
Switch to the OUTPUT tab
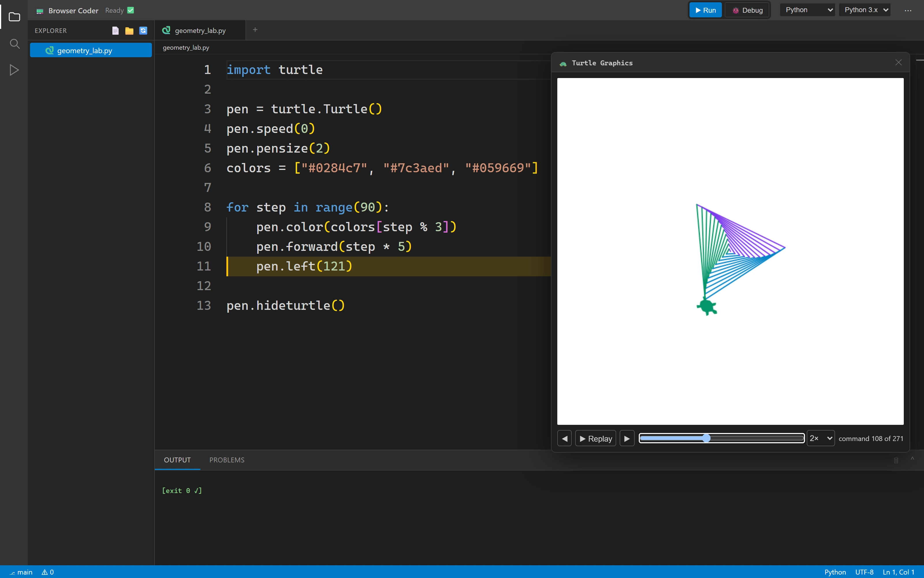177,460
